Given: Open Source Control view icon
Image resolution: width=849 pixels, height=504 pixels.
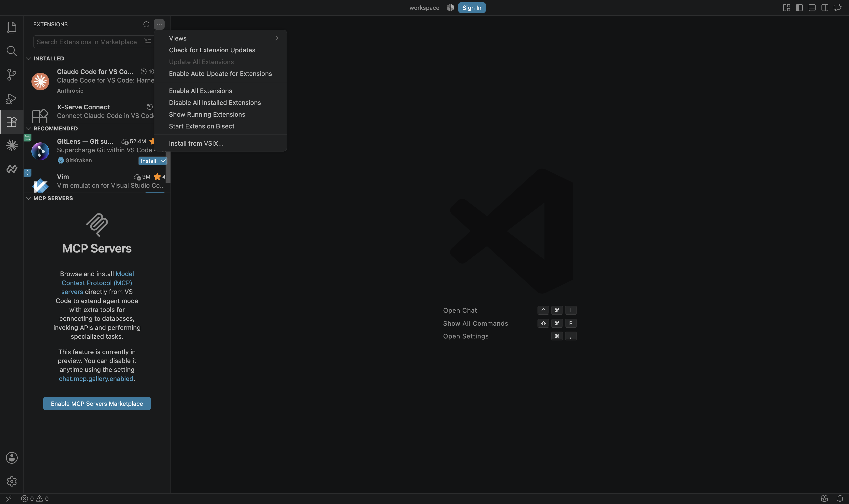Looking at the screenshot, I should tap(12, 75).
